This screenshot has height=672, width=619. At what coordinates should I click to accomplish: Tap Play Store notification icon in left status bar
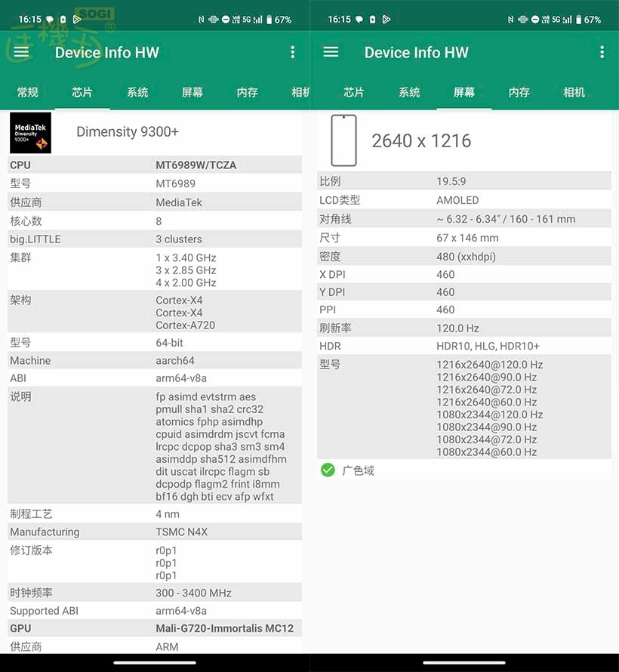[x=77, y=20]
